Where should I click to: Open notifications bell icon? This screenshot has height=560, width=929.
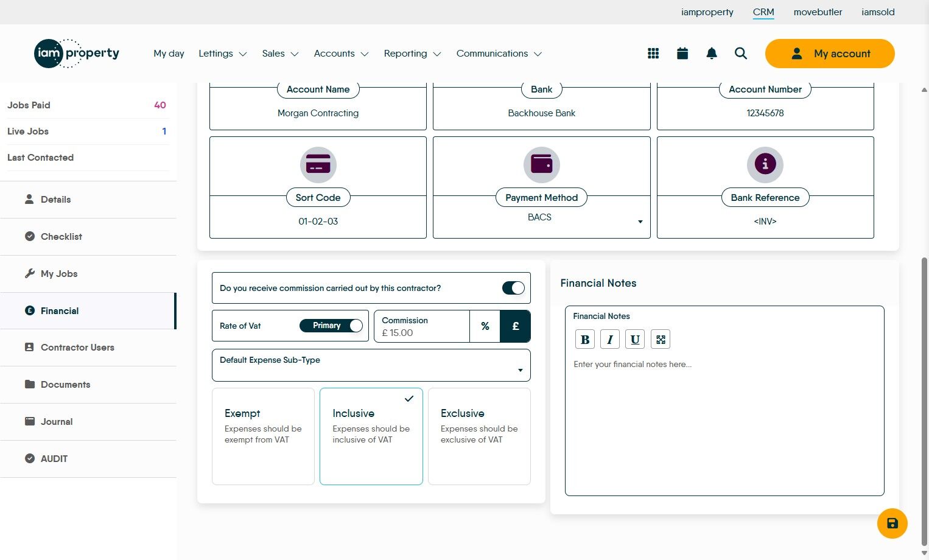712,54
